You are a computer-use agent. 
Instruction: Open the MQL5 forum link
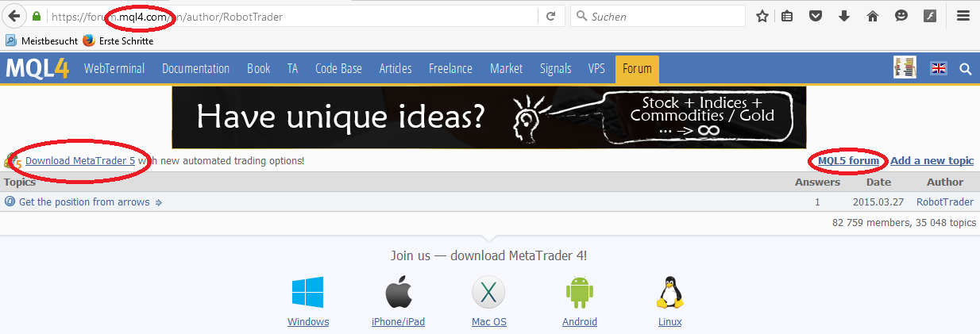[848, 160]
